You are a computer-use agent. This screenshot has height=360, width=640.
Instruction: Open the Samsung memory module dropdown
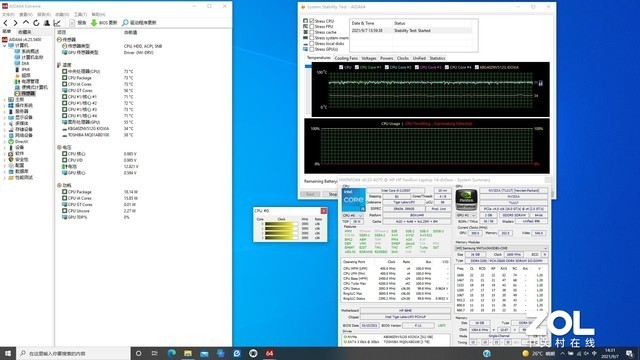point(501,248)
